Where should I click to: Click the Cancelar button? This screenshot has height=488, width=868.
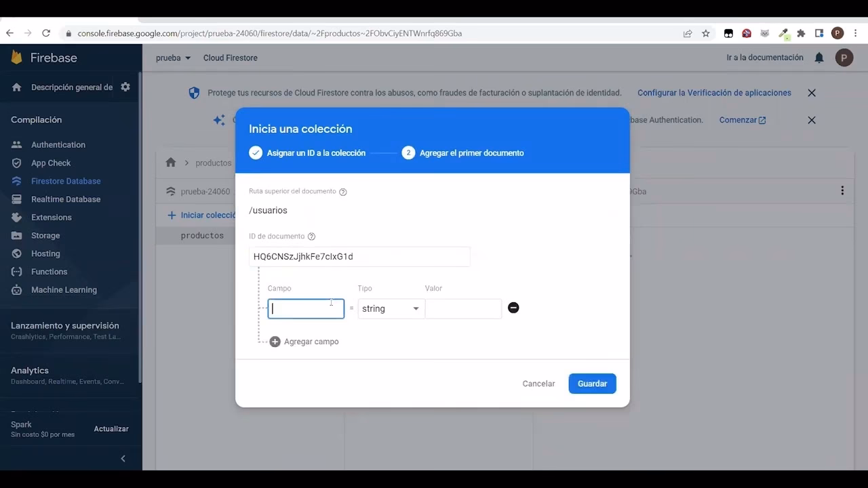[x=538, y=384]
